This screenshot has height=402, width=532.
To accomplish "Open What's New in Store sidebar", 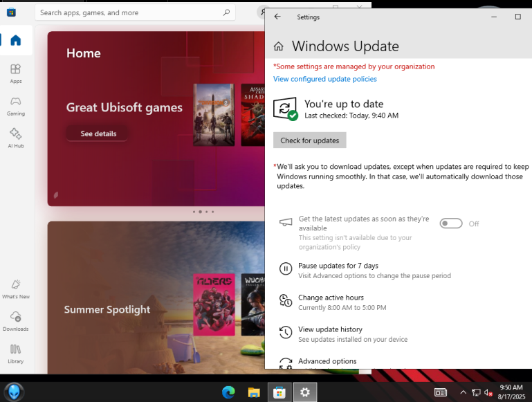I will pos(16,289).
